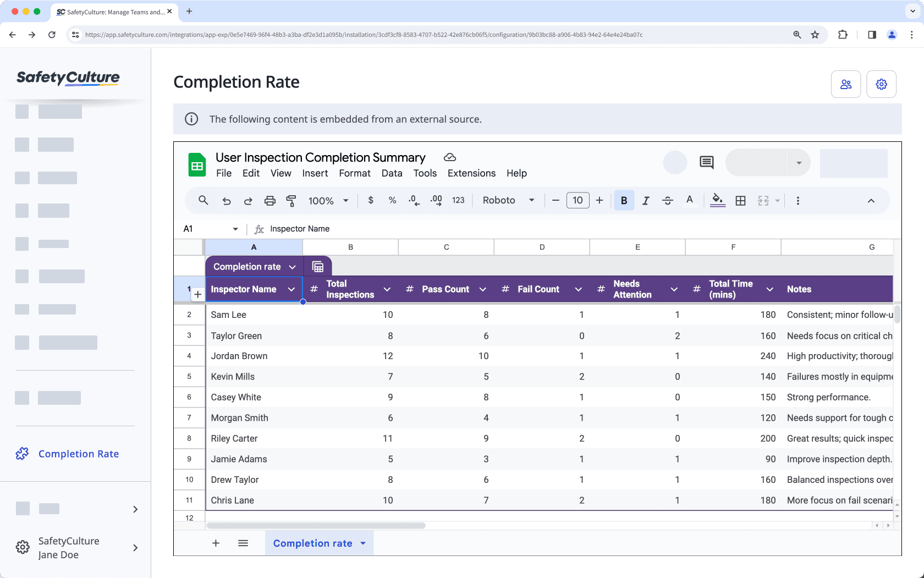Image resolution: width=924 pixels, height=578 pixels.
Task: Open the Extensions menu
Action: [471, 173]
